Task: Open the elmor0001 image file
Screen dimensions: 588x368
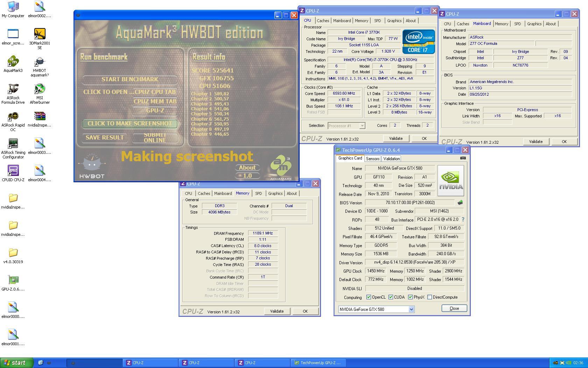Action: [13, 338]
